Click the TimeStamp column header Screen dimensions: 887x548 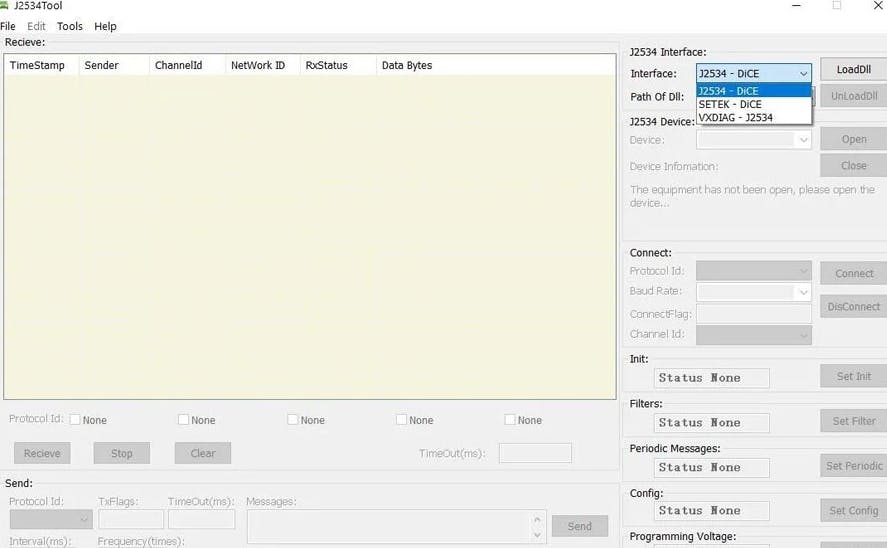click(x=37, y=65)
